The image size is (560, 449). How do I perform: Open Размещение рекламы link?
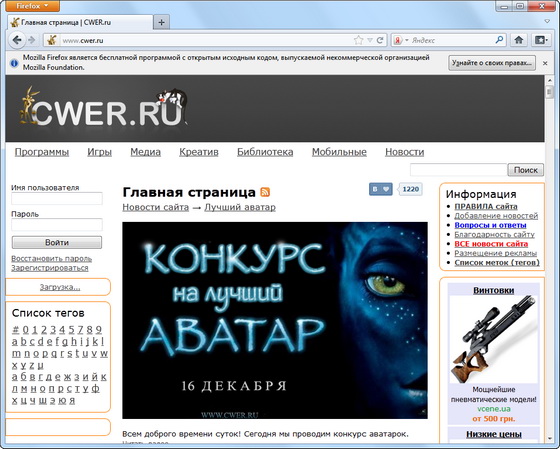click(496, 253)
